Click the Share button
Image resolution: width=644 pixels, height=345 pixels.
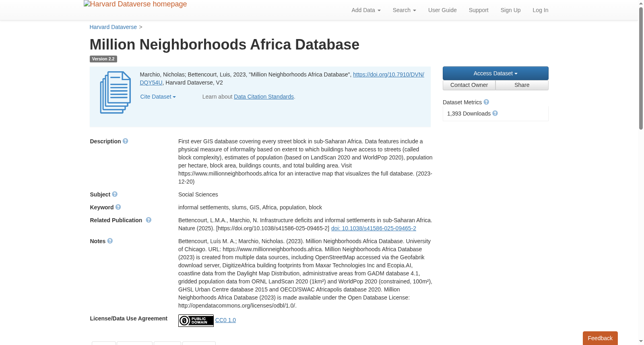(522, 85)
